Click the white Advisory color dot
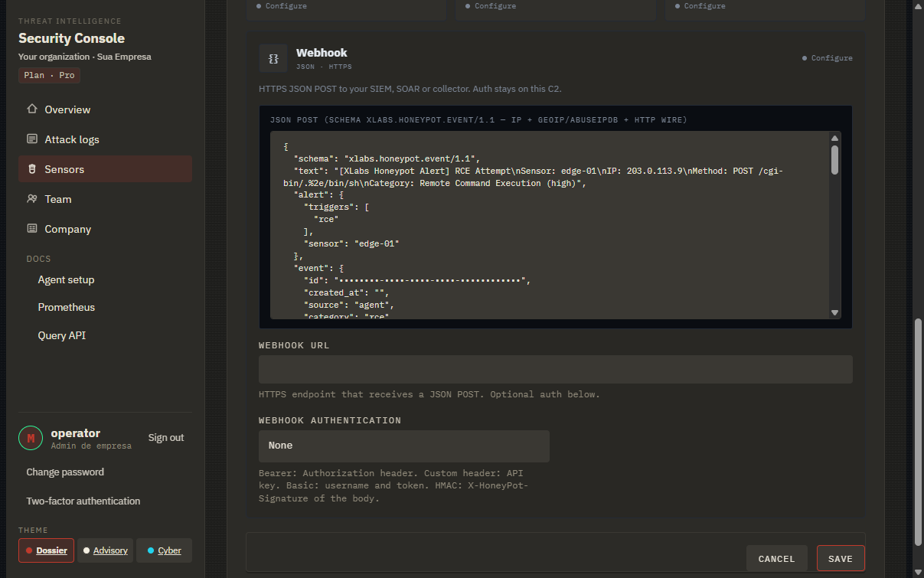The height and width of the screenshot is (578, 924). click(x=87, y=550)
